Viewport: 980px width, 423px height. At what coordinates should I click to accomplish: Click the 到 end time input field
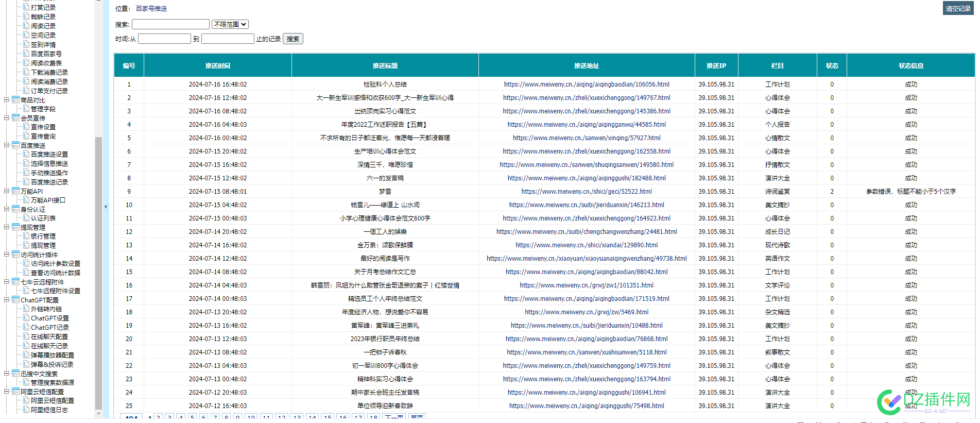pyautogui.click(x=228, y=39)
